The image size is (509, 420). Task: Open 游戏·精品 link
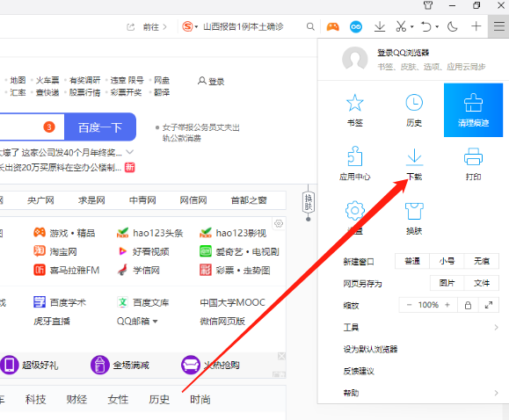point(64,233)
